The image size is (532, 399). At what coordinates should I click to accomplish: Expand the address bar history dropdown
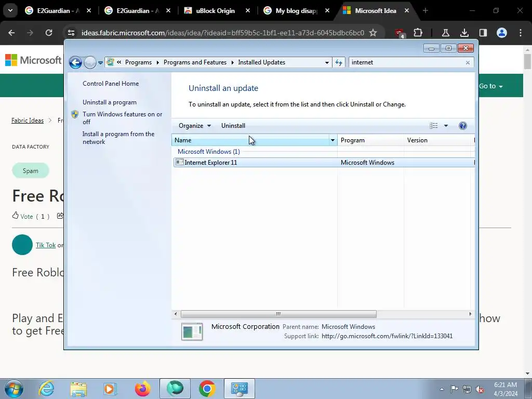327,63
